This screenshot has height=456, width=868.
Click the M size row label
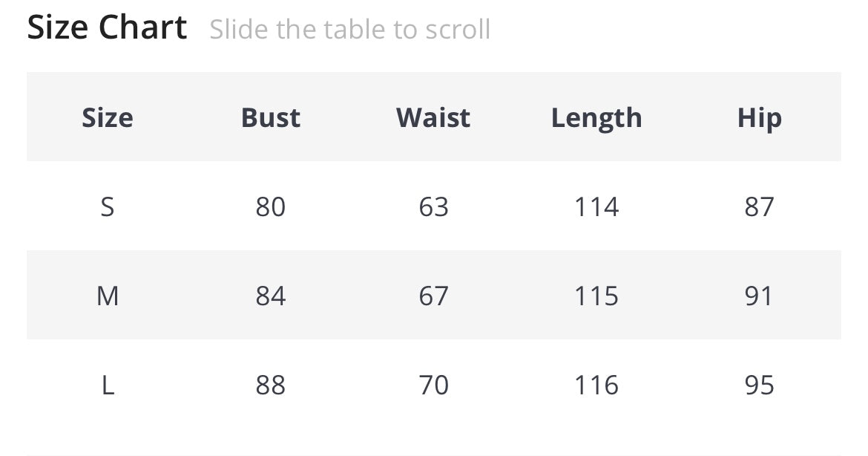point(108,296)
